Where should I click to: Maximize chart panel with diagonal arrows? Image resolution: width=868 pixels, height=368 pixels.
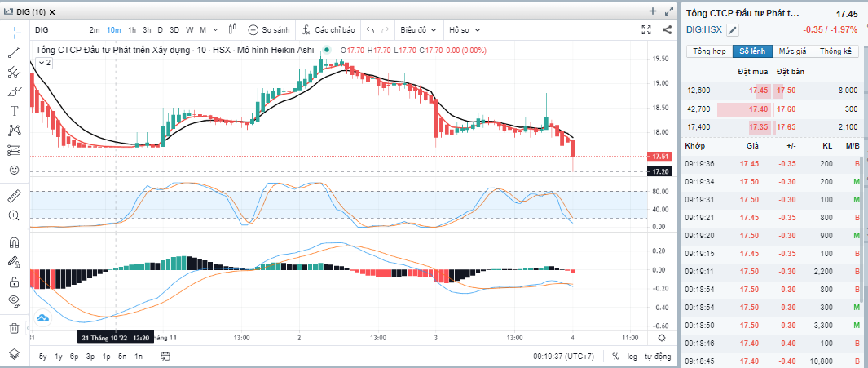click(x=669, y=11)
